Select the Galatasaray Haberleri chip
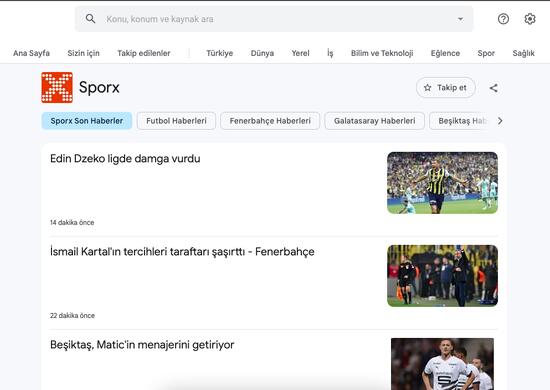The height and width of the screenshot is (390, 550). click(x=375, y=121)
